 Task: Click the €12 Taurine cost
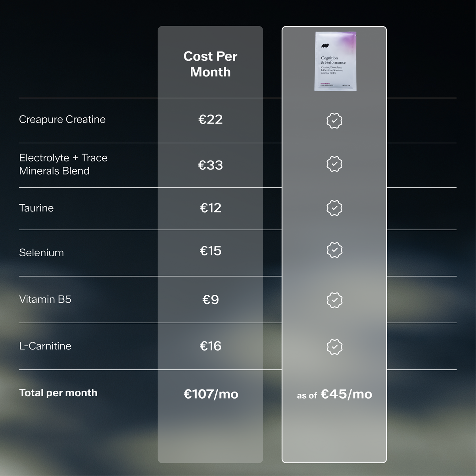(x=211, y=208)
